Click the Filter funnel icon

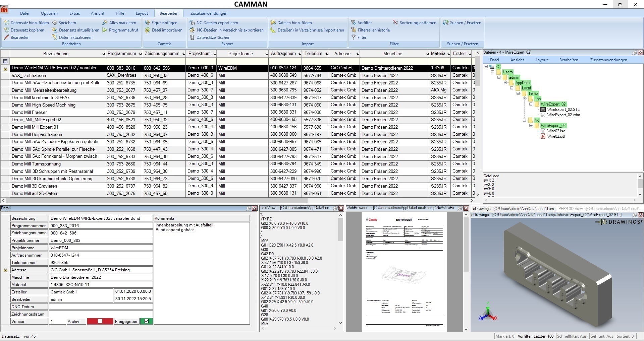[x=354, y=38]
